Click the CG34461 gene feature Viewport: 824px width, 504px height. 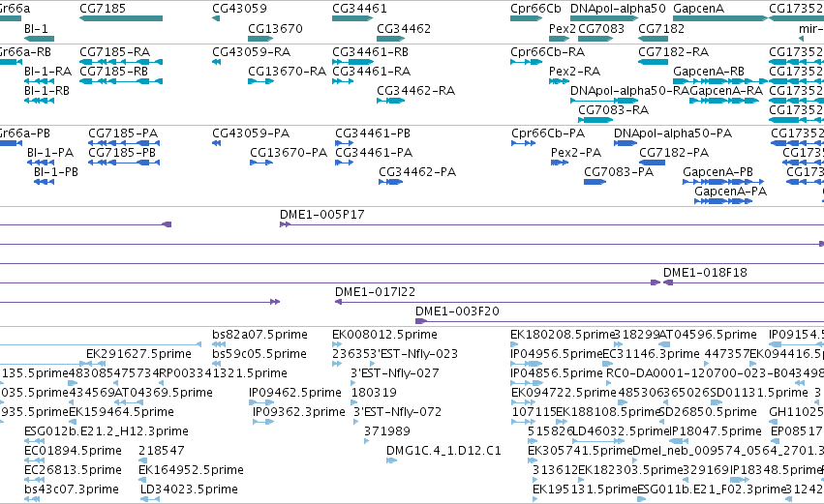pos(352,18)
